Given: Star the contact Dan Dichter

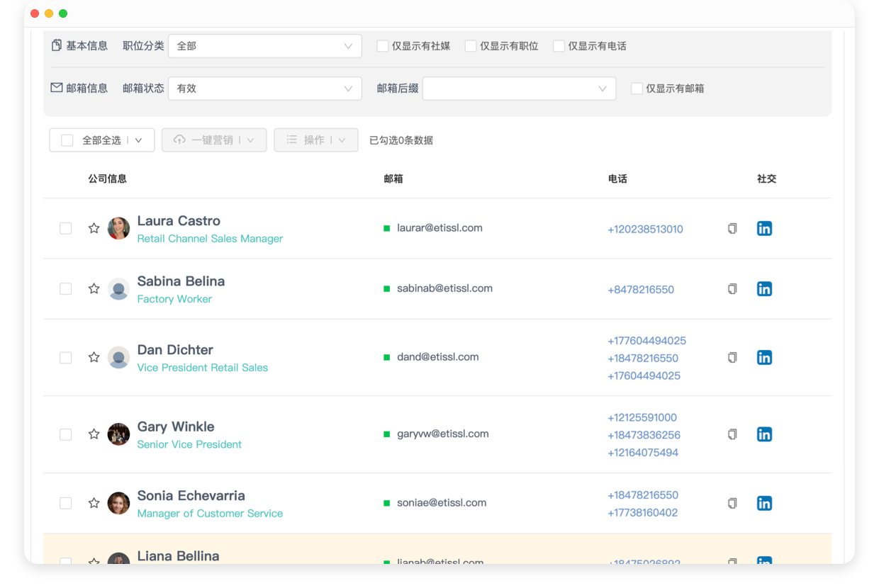Looking at the screenshot, I should click(x=94, y=357).
